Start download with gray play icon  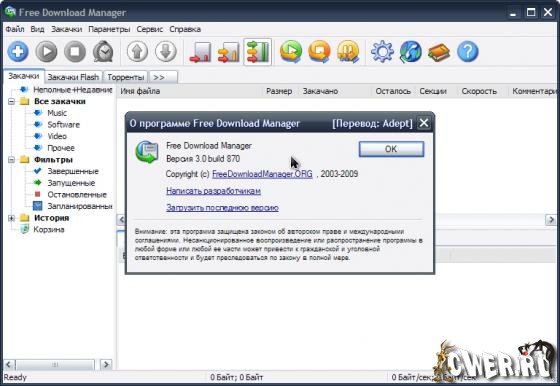pyautogui.click(x=46, y=52)
